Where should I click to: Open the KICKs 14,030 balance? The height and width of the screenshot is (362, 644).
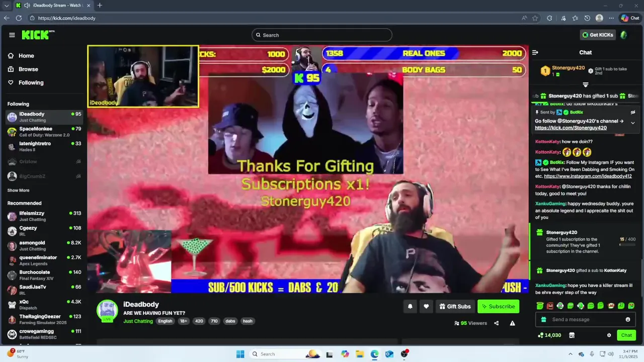click(549, 335)
